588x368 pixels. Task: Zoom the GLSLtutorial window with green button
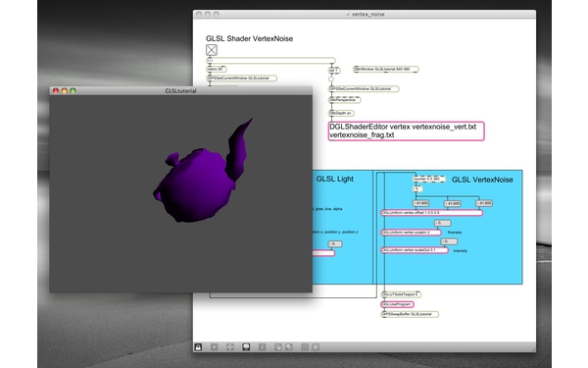click(73, 90)
